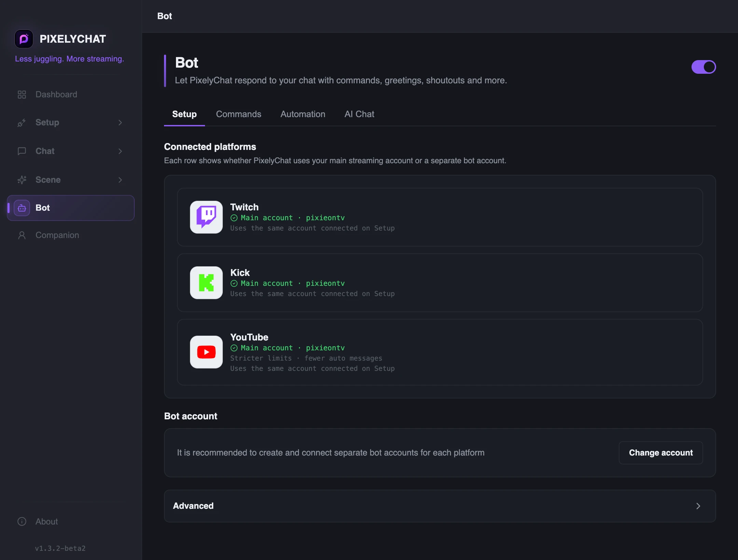Image resolution: width=738 pixels, height=560 pixels.
Task: Click the PixelyChat logo icon
Action: 24,39
